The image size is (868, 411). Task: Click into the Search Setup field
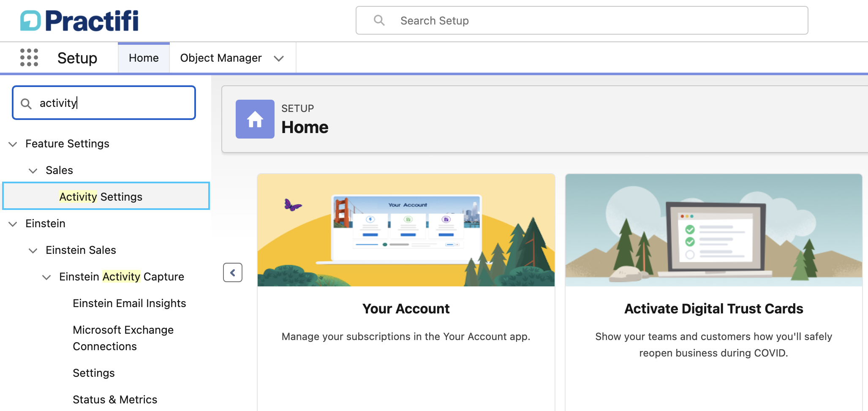coord(582,20)
